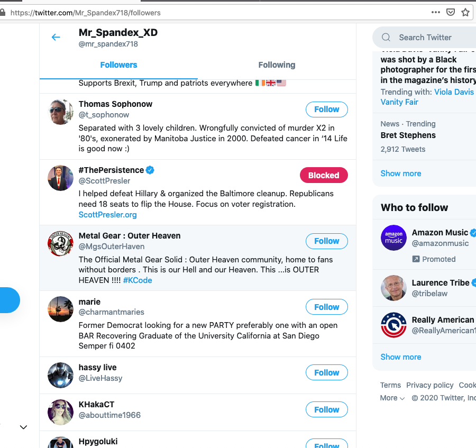476x448 pixels.
Task: Click the Pocket save icon
Action: pyautogui.click(x=451, y=12)
